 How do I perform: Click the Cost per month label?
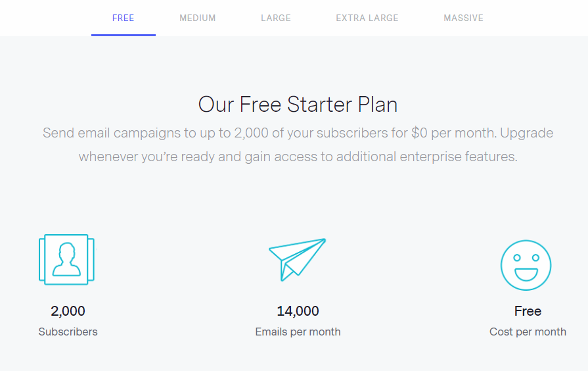coord(528,332)
